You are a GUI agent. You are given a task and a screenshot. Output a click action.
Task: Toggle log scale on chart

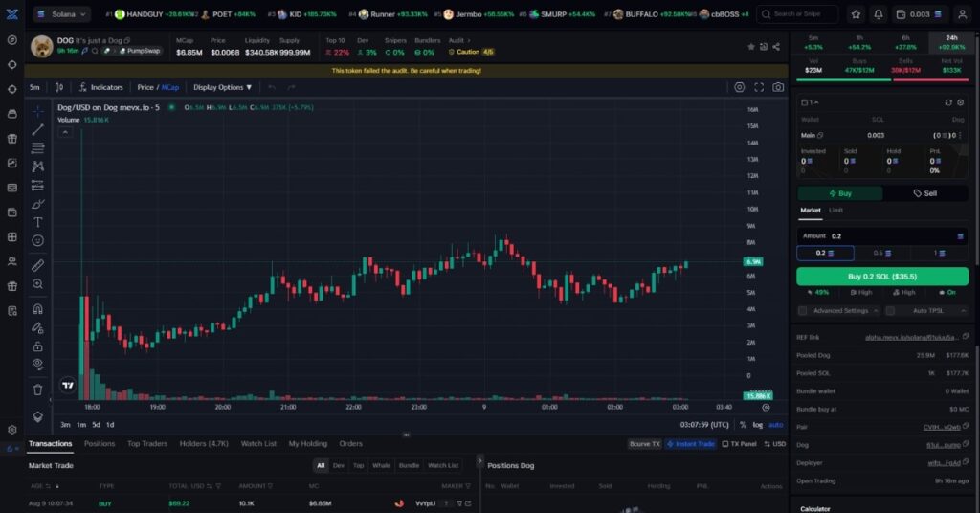[758, 425]
